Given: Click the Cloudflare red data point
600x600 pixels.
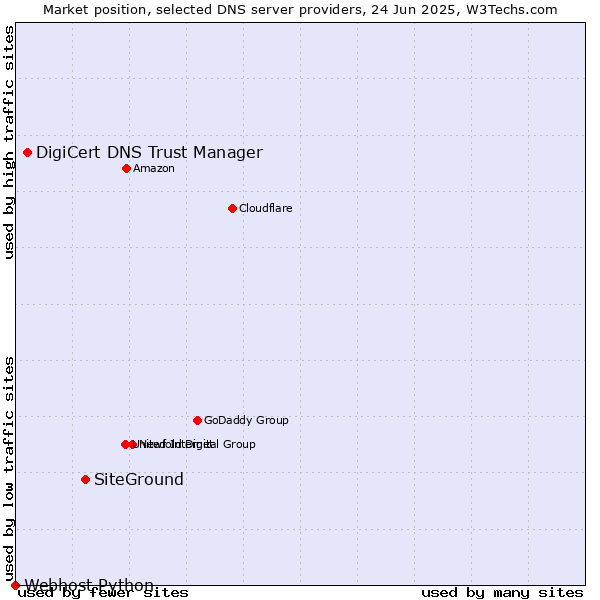Looking at the screenshot, I should coord(232,209).
